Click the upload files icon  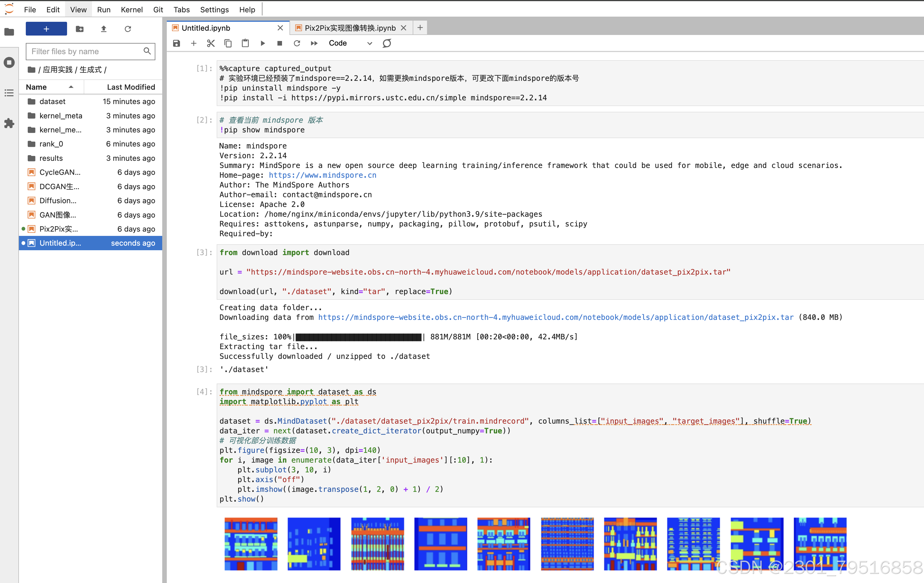[103, 29]
